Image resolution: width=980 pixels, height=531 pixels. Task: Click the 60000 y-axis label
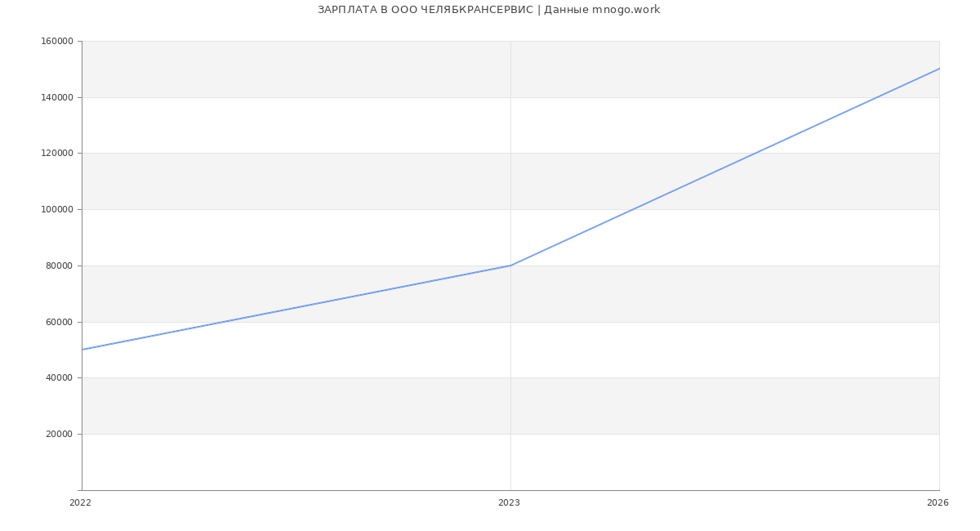tap(60, 322)
